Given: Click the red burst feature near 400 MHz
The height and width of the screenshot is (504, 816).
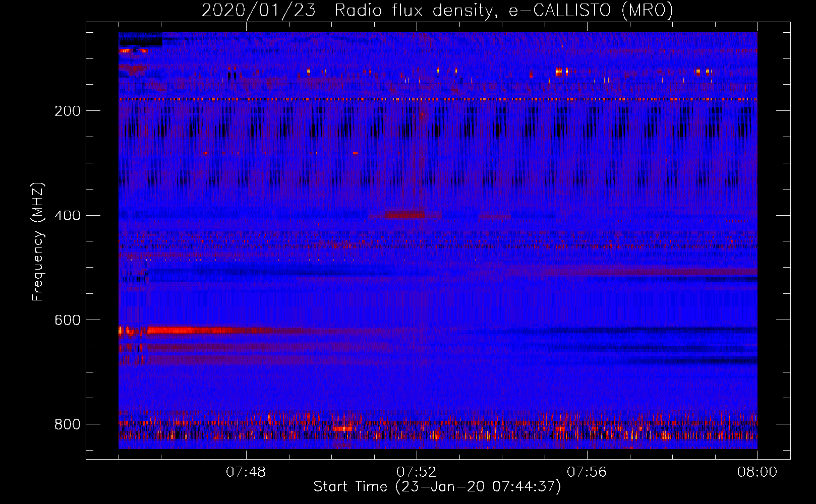Looking at the screenshot, I should [x=405, y=215].
